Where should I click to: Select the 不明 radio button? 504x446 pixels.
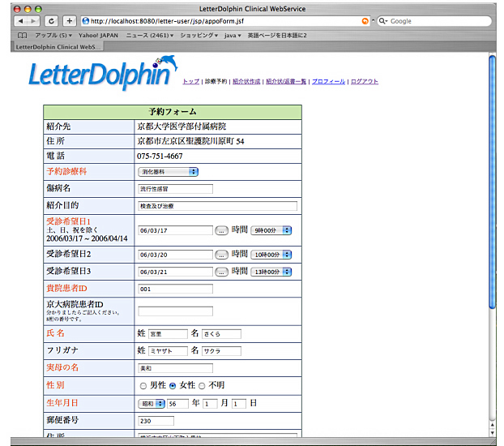point(202,385)
